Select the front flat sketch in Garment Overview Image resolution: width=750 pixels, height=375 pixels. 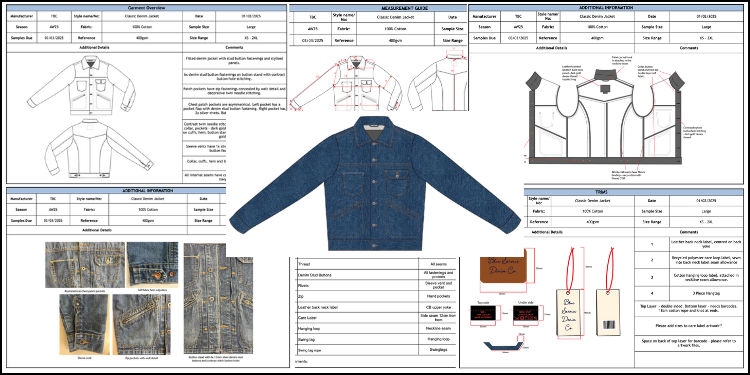82,85
